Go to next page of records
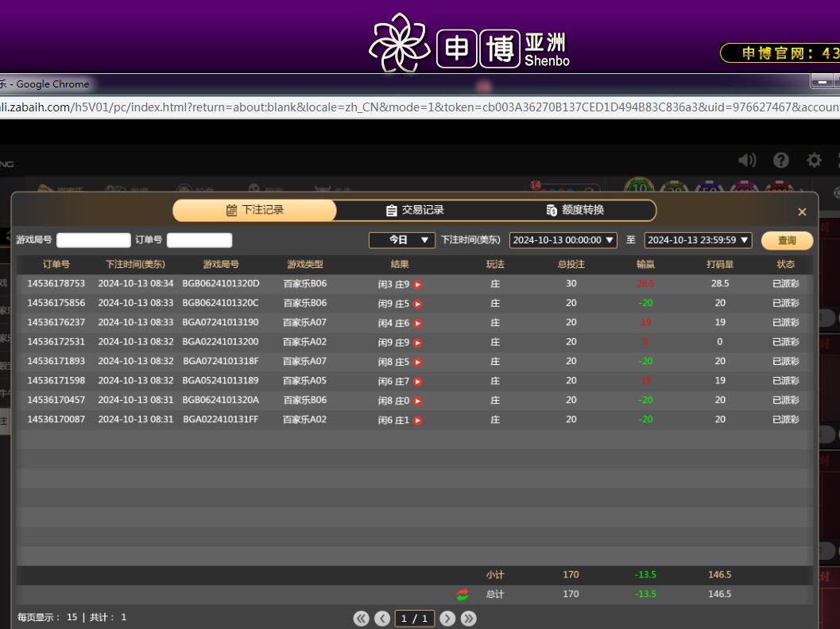840x629 pixels. click(447, 618)
